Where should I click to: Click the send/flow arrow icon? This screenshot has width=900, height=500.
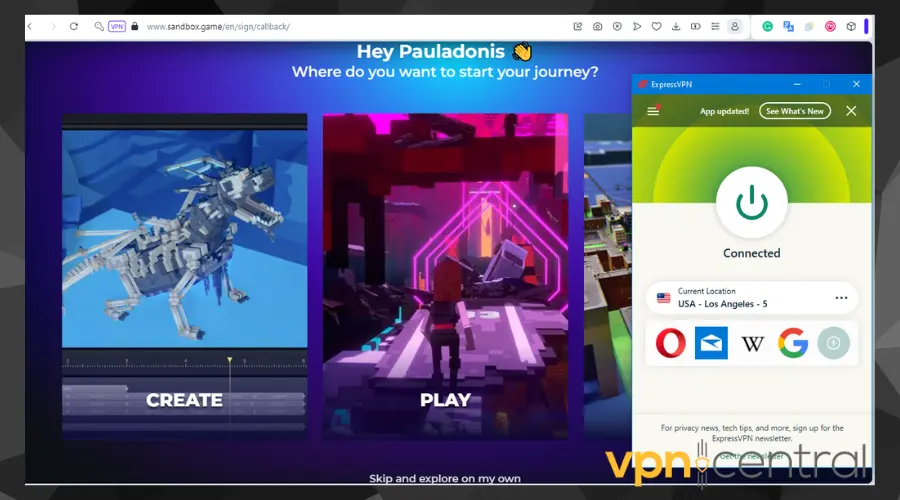(637, 26)
